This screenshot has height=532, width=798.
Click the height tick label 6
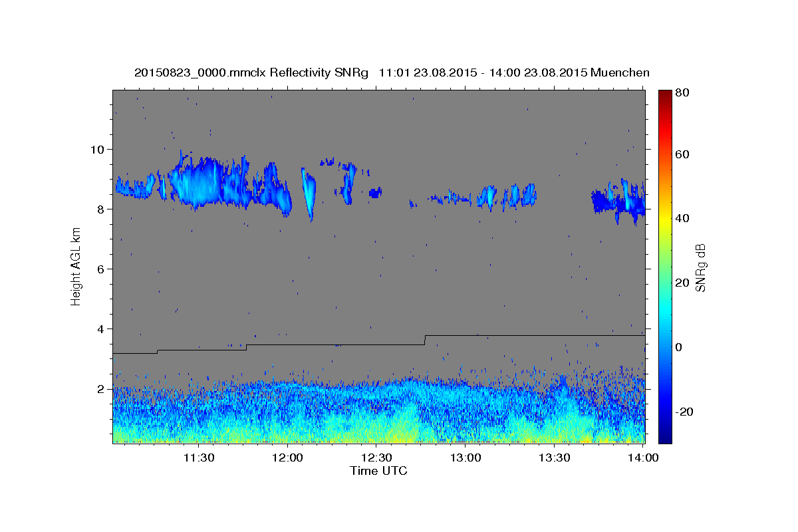pyautogui.click(x=102, y=269)
